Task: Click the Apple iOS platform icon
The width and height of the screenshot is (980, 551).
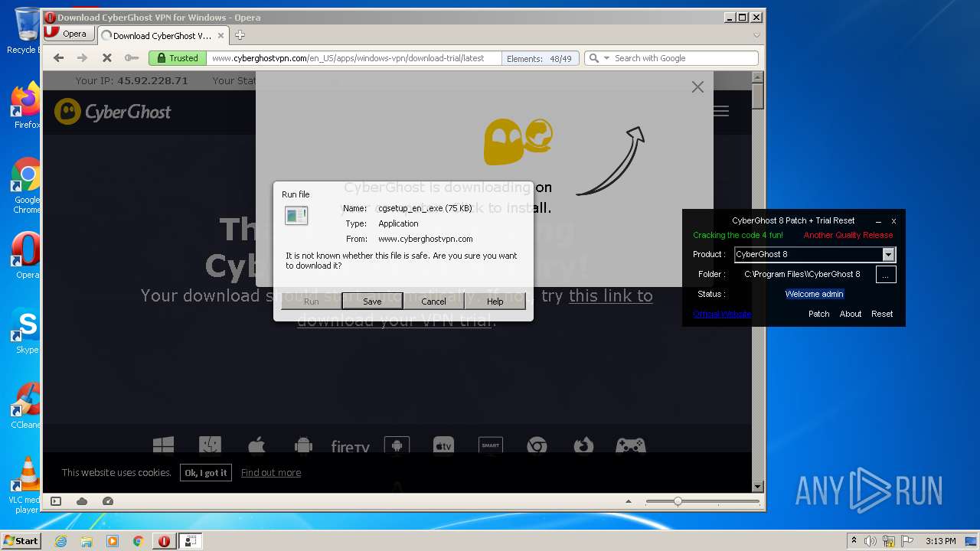Action: [x=256, y=445]
